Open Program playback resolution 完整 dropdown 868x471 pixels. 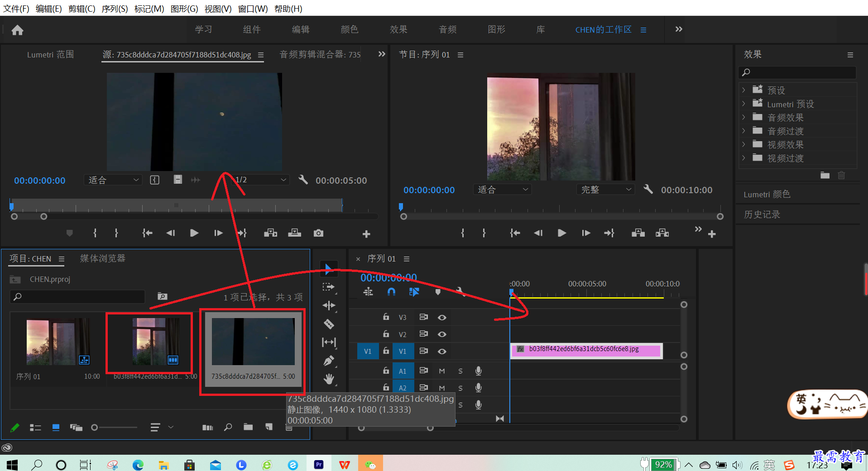605,190
